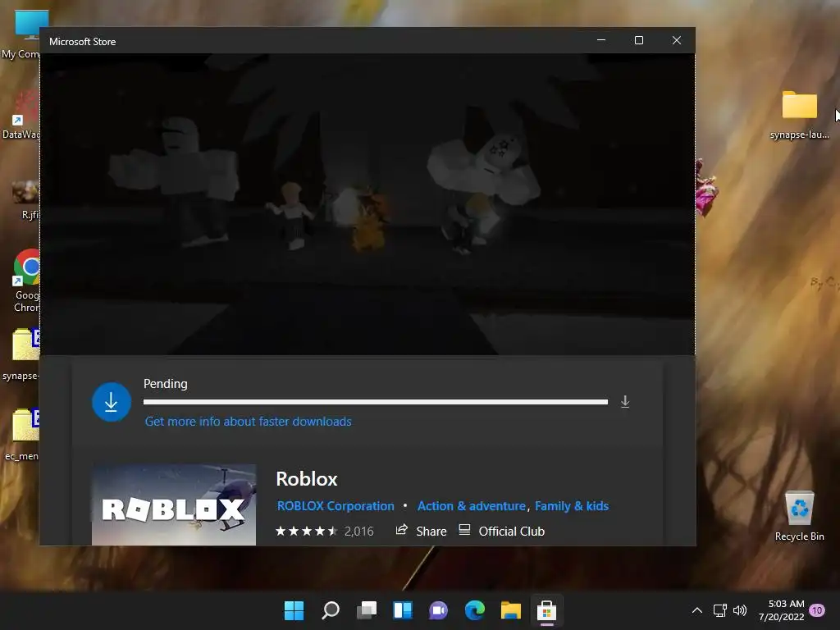
Task: Open Chat (Teams) taskbar icon
Action: (439, 610)
